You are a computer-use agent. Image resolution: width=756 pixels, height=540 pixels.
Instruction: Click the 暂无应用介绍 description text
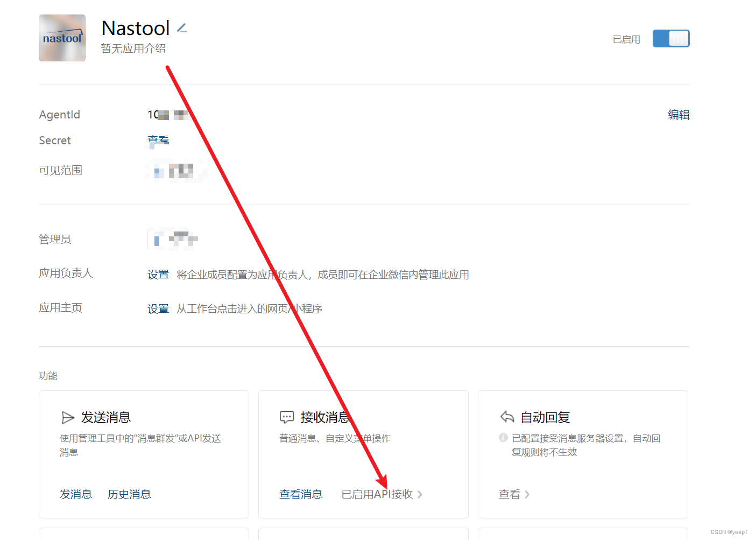133,48
